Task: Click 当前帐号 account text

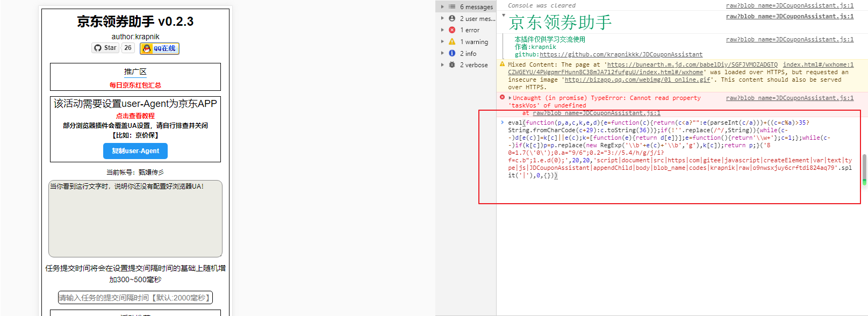Action: tap(135, 173)
